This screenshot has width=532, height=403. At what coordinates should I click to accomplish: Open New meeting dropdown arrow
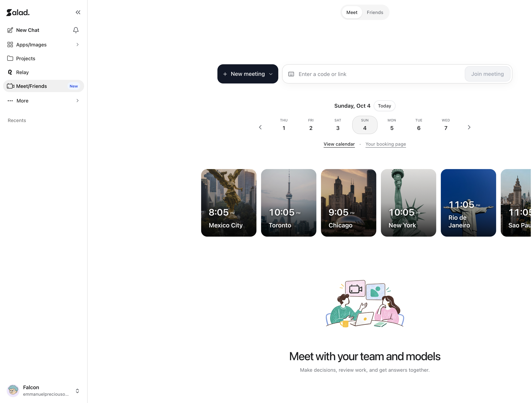271,74
